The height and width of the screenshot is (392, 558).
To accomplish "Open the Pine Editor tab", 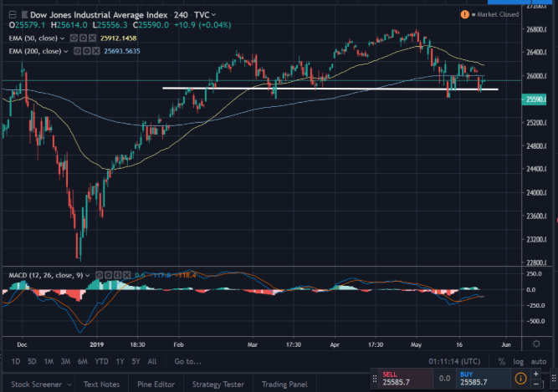I will click(156, 384).
